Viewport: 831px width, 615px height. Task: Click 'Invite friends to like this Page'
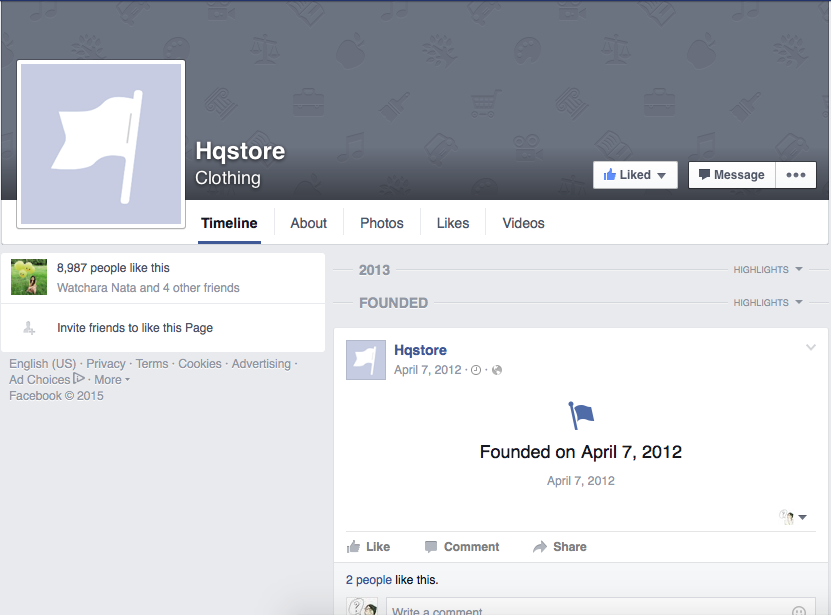coord(135,328)
